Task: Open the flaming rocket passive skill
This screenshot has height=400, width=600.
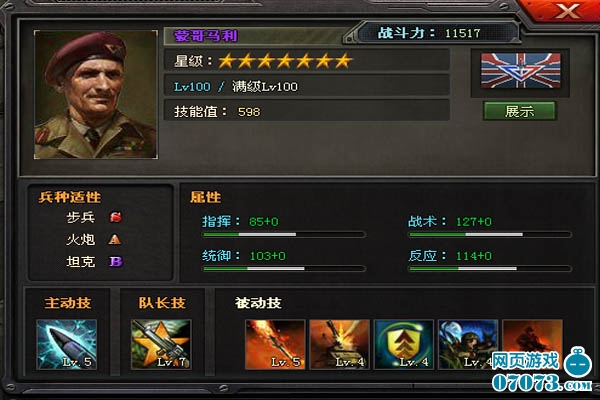Action: tap(275, 344)
